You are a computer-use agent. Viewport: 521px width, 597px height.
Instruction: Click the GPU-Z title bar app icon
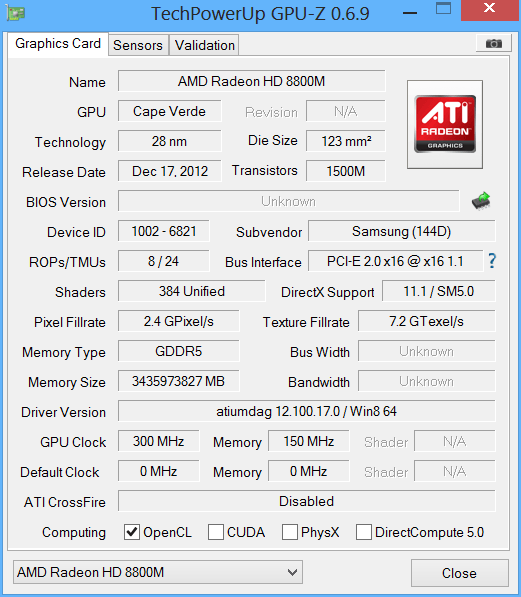click(16, 13)
